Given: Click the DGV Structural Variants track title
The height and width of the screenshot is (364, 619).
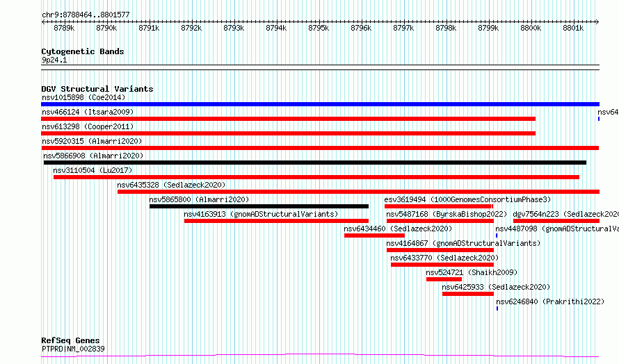Looking at the screenshot, I should (x=97, y=89).
